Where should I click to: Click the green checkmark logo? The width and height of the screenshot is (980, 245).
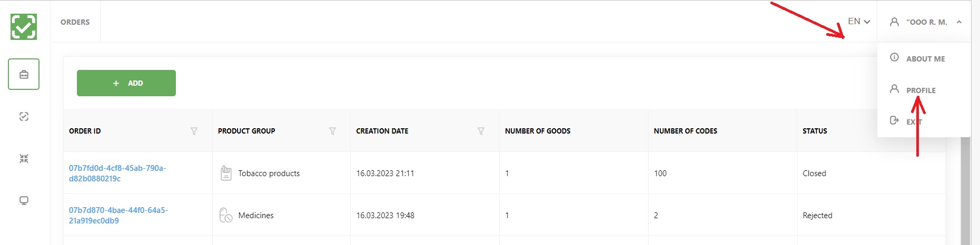[x=24, y=27]
